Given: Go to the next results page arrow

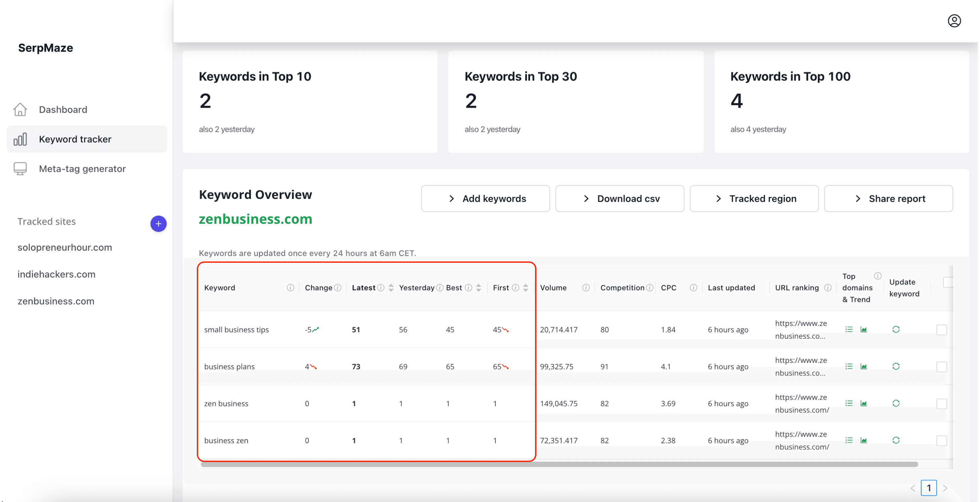Looking at the screenshot, I should click(x=945, y=488).
